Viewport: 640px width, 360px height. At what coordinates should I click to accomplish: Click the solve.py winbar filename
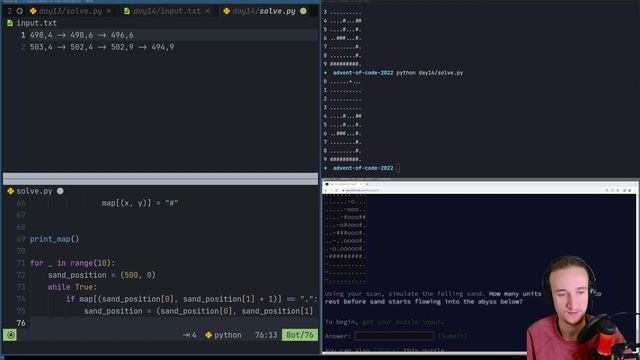click(x=34, y=191)
